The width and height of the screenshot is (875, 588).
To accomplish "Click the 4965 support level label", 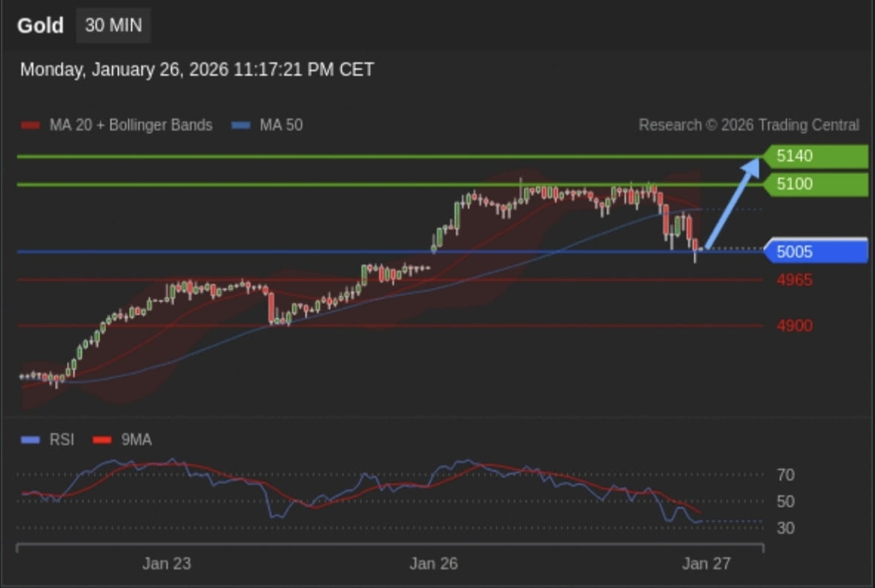I will pyautogui.click(x=794, y=280).
